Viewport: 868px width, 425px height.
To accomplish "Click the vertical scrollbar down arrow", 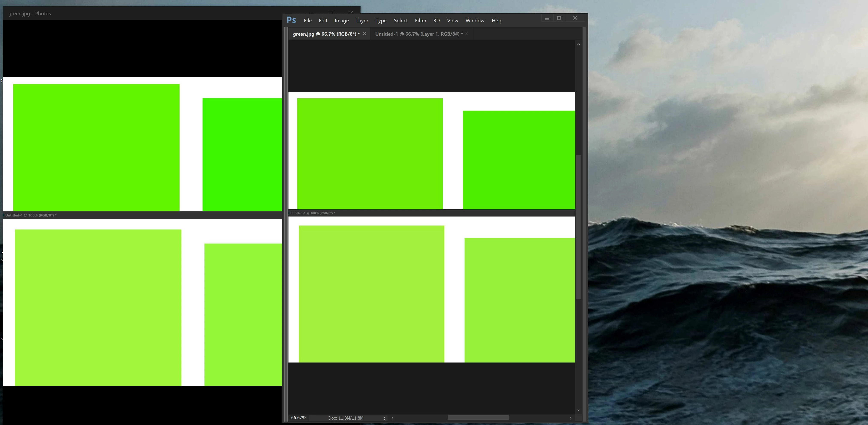I will click(578, 410).
